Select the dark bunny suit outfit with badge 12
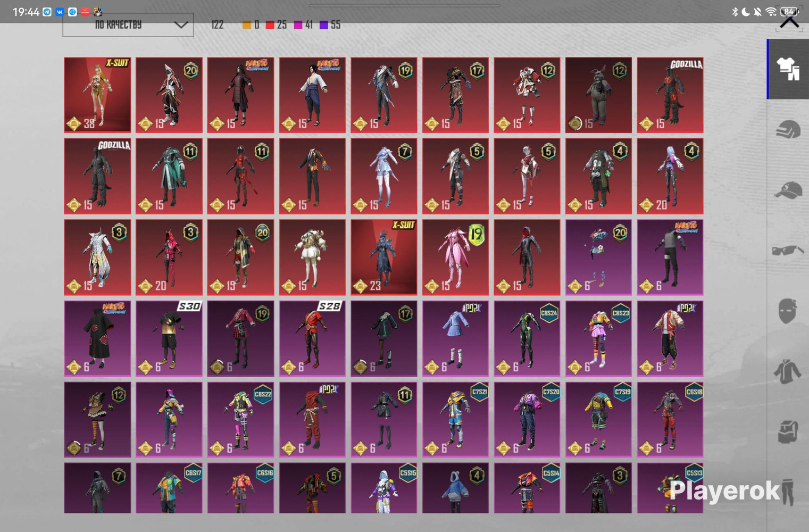 pyautogui.click(x=598, y=95)
